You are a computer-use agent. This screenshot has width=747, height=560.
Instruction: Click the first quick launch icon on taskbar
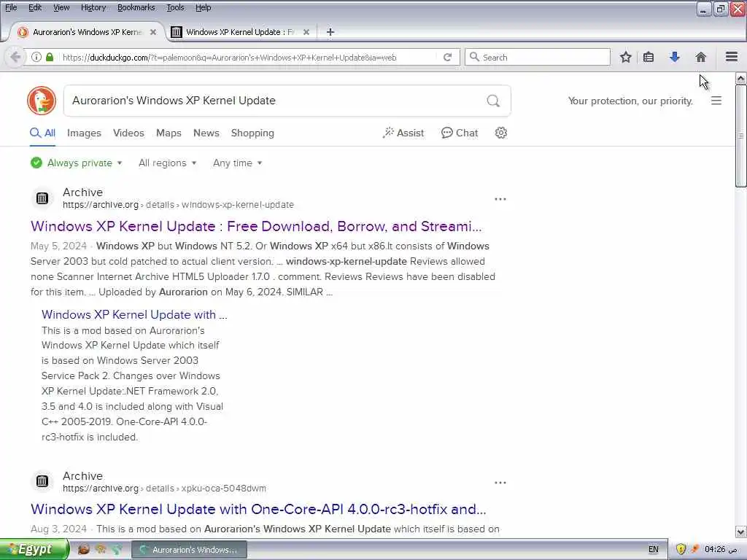[x=83, y=550]
